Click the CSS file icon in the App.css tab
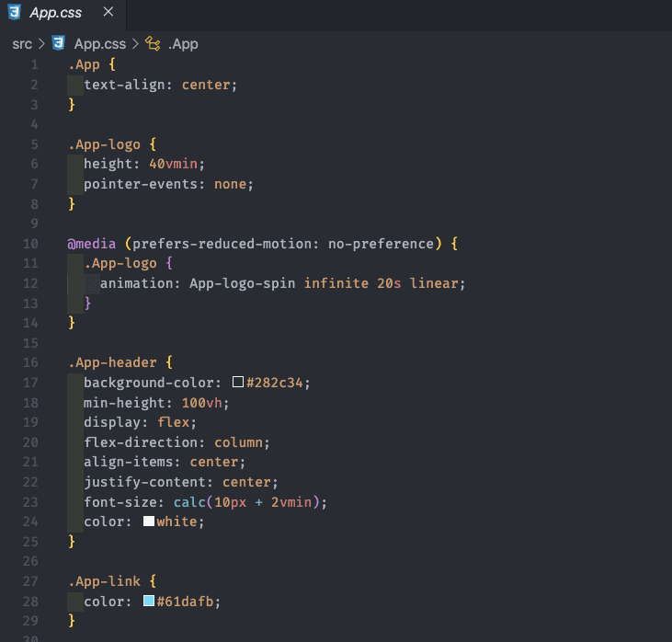The width and height of the screenshot is (672, 642). [15, 13]
